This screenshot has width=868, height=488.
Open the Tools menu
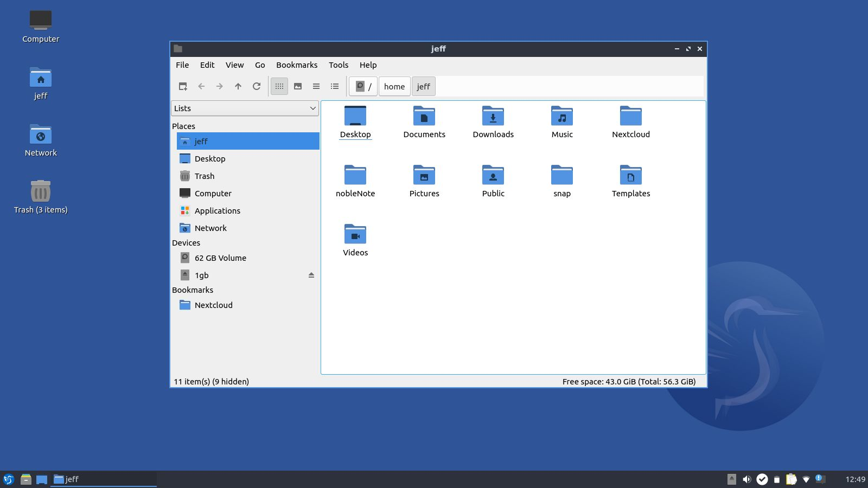pyautogui.click(x=339, y=65)
